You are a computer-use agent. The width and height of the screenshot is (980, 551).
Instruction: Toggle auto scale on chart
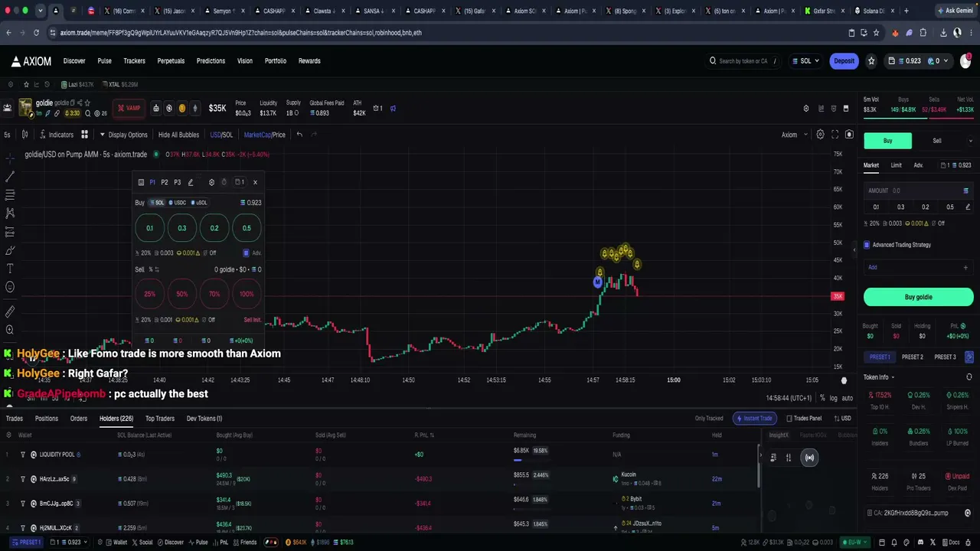pos(848,398)
